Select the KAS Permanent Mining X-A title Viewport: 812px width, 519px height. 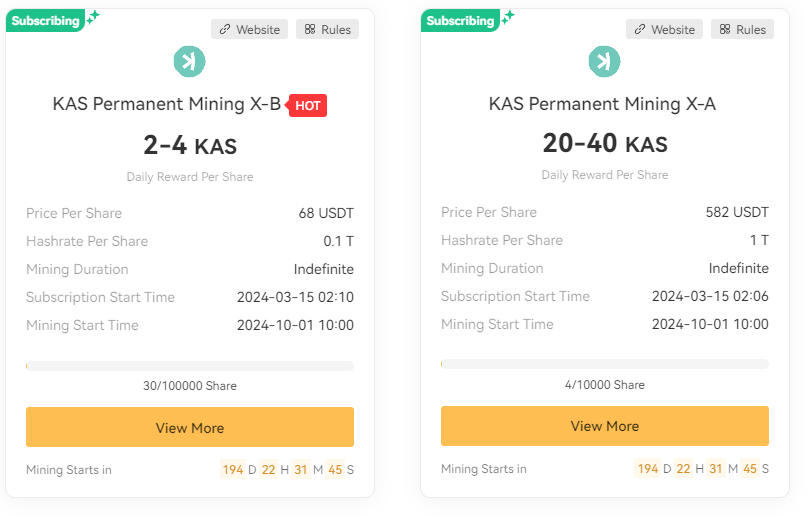click(602, 104)
